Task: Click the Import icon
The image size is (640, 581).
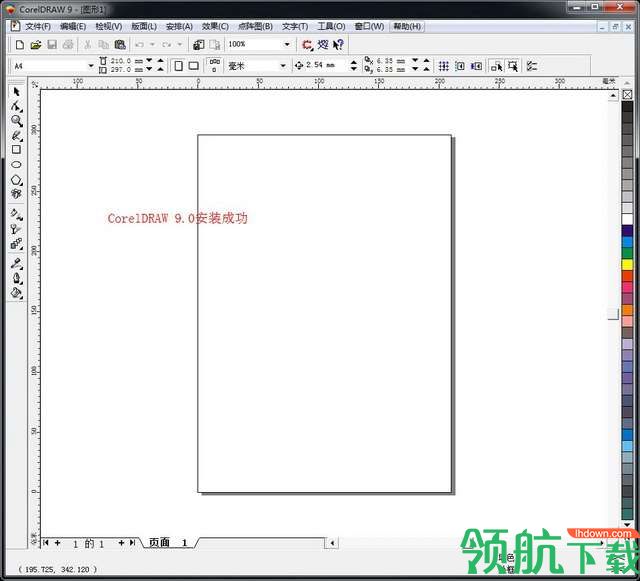Action: (x=199, y=45)
